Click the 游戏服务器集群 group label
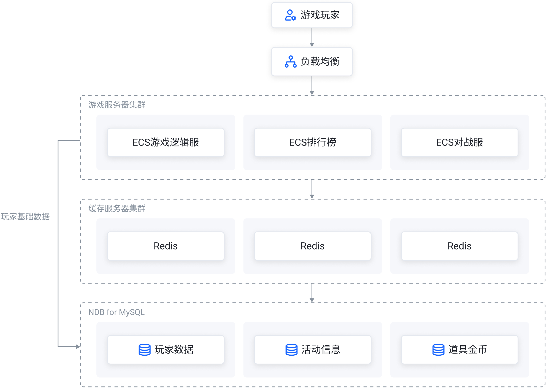The image size is (555, 392). click(x=117, y=105)
